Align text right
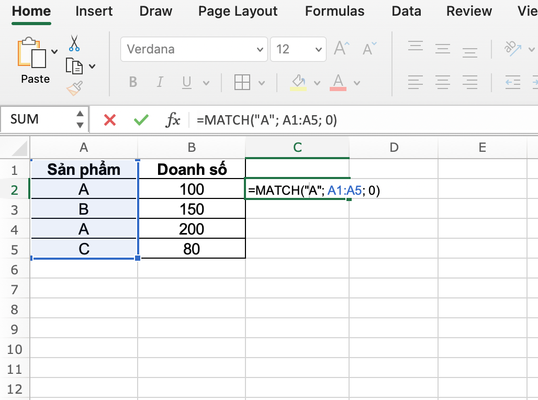Viewport: 538px width, 400px height. click(470, 82)
